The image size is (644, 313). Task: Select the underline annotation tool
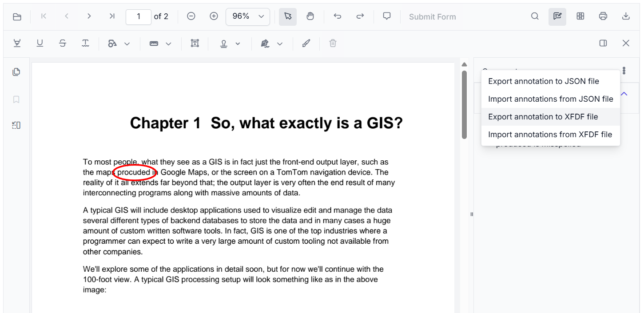(x=40, y=43)
